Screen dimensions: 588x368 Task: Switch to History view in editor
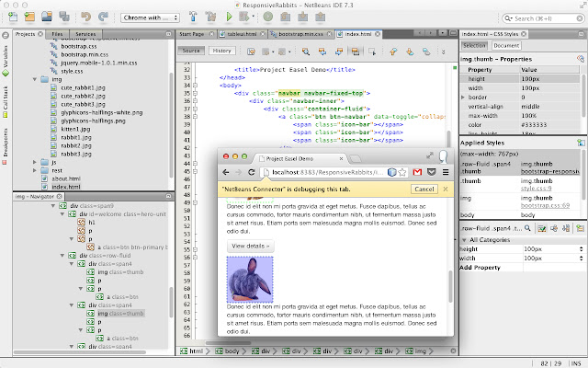point(221,51)
